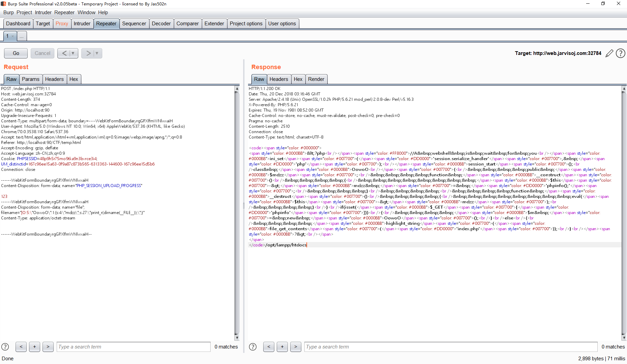Select response Hex tab
Viewport: 627px width, 364px height.
point(298,79)
